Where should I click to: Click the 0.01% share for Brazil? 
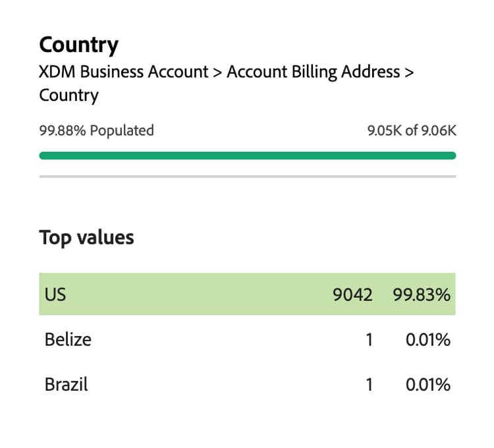point(427,385)
